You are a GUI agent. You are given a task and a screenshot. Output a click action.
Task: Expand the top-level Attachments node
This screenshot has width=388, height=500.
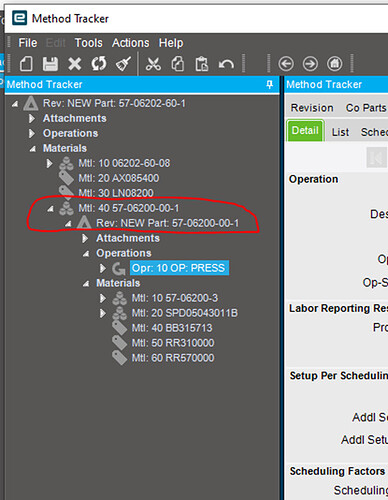tap(32, 118)
